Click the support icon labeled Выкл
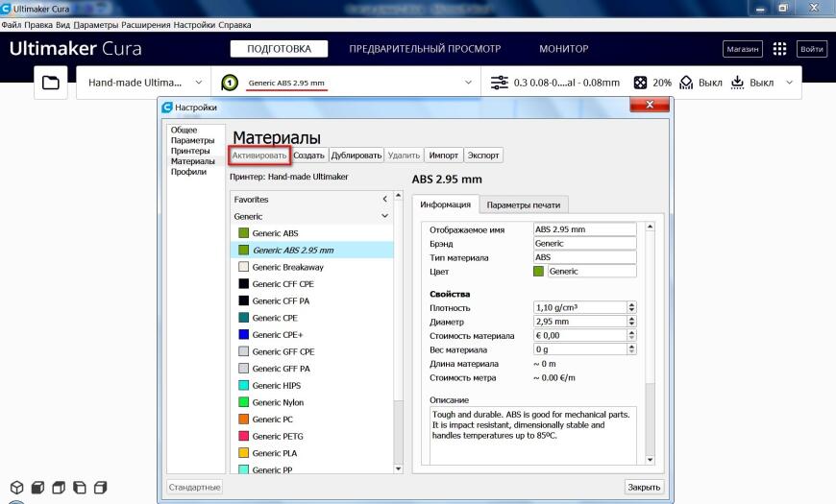This screenshot has height=504, width=836. tap(687, 83)
